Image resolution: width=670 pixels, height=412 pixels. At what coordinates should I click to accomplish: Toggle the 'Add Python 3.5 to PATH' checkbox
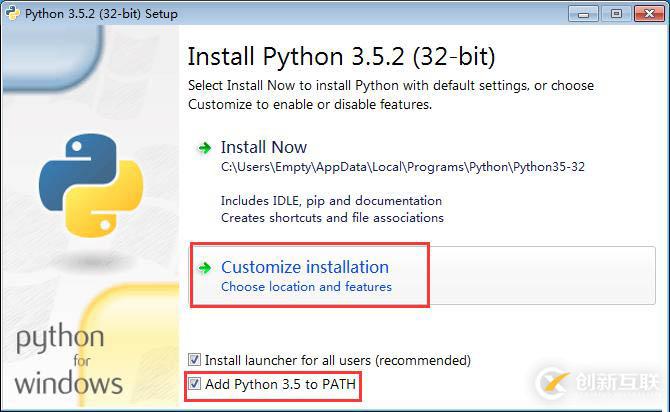point(195,384)
